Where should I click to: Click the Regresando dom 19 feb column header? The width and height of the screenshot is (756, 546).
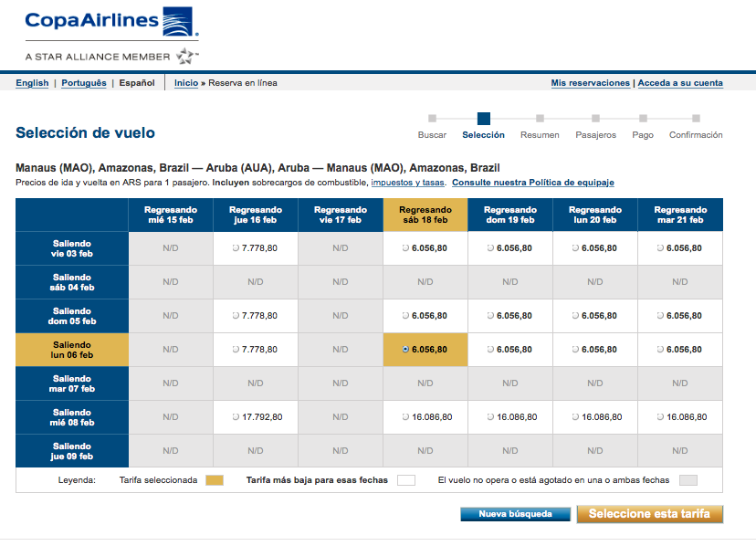(510, 215)
